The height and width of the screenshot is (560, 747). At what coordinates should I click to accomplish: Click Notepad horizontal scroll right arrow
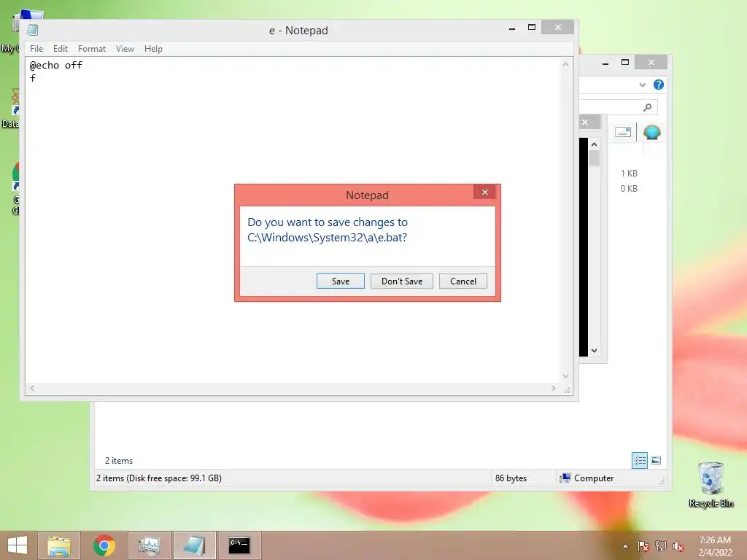553,389
